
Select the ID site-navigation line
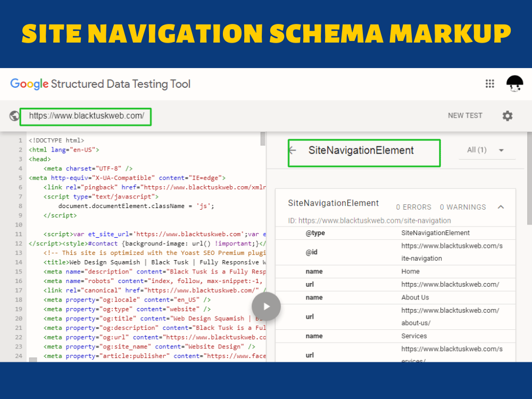click(x=370, y=221)
